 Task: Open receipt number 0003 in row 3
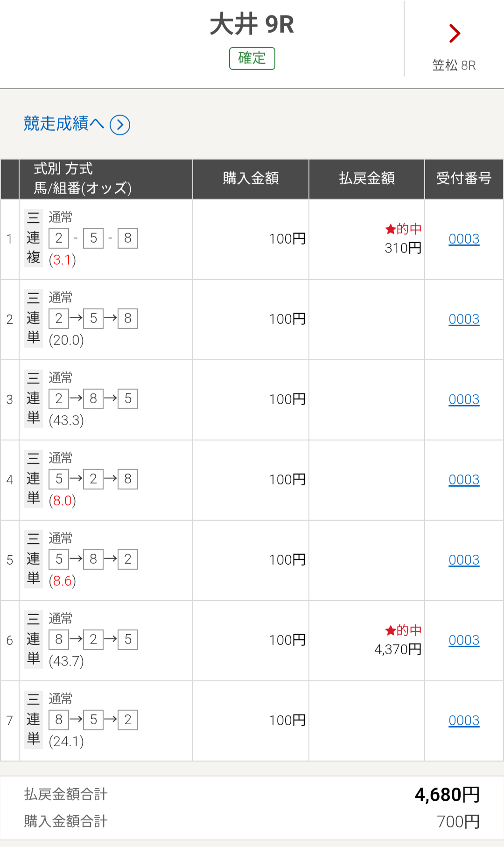[464, 399]
